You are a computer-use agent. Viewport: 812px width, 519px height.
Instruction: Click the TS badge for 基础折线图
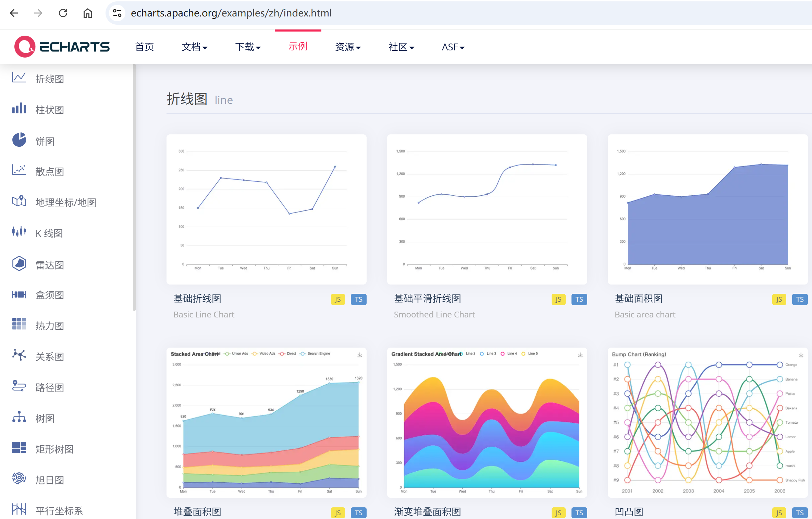tap(358, 299)
